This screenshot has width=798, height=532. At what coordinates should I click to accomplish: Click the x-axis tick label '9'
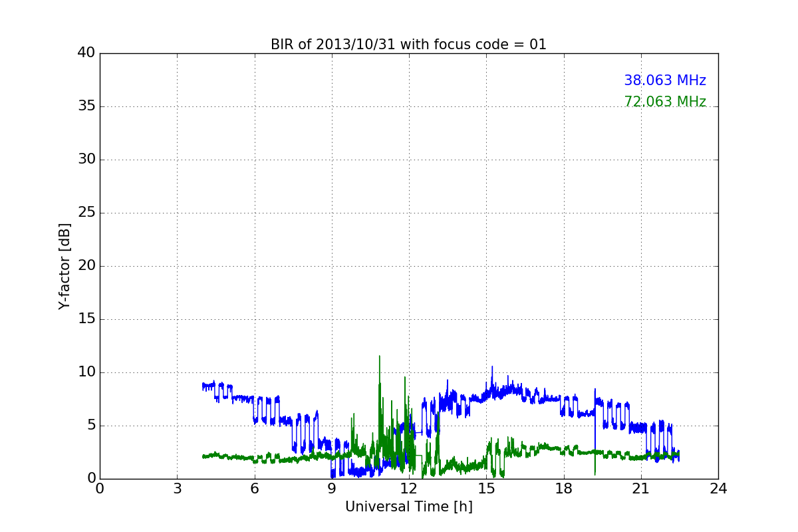click(x=332, y=489)
